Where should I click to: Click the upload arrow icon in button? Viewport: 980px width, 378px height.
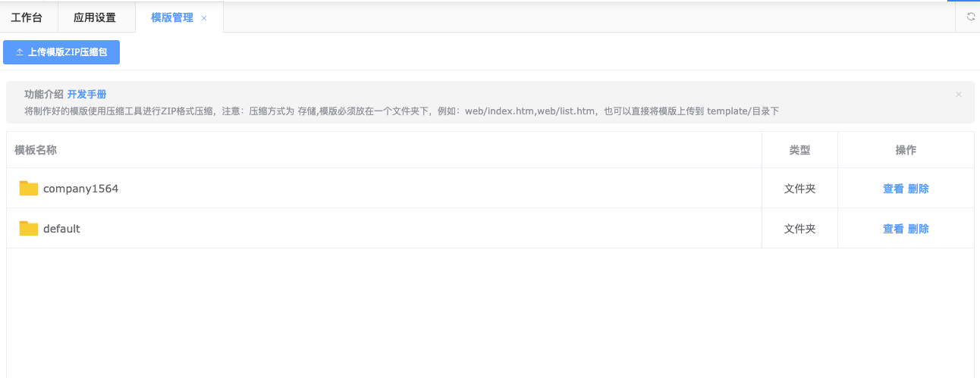(x=20, y=52)
